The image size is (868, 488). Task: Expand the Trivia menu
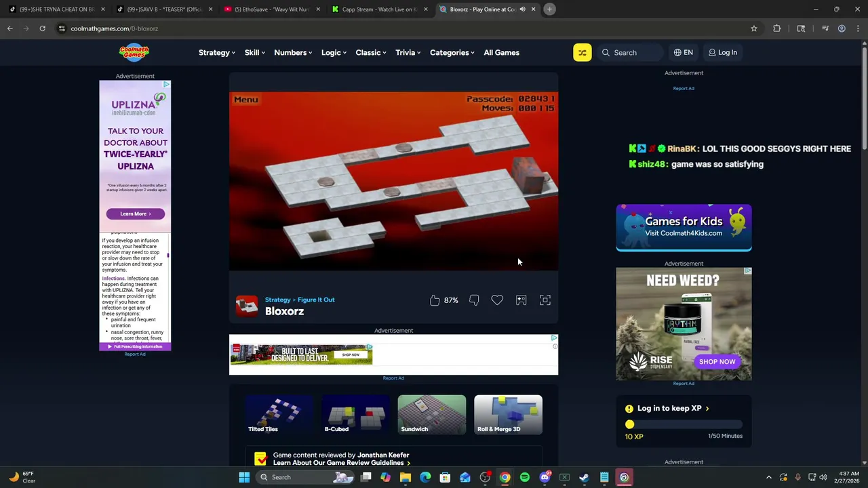pos(408,52)
